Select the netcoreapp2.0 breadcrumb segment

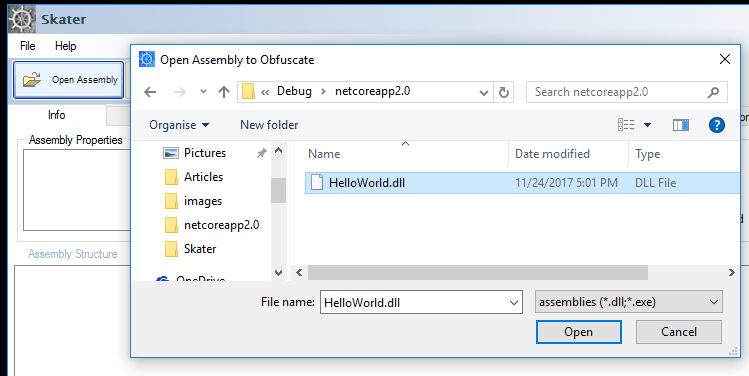(x=373, y=91)
